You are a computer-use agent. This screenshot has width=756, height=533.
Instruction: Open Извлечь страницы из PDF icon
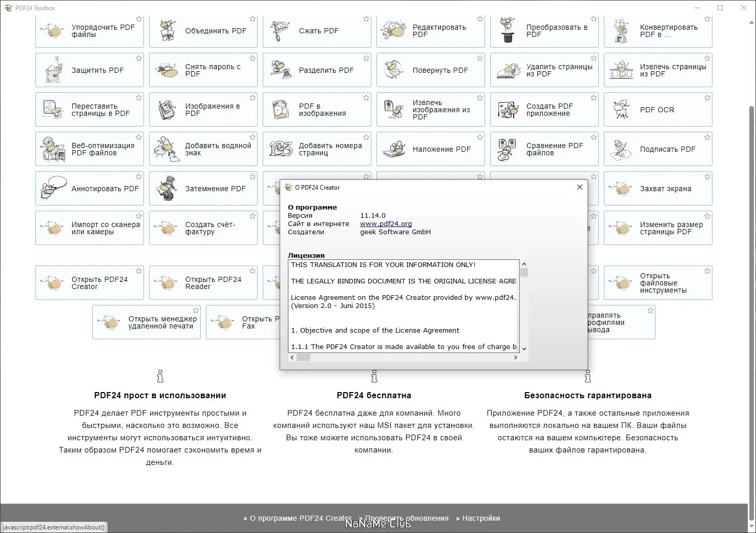[622, 70]
